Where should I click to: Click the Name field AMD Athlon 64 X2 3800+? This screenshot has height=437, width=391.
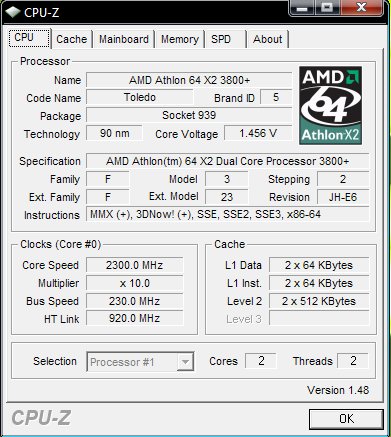[x=189, y=80]
